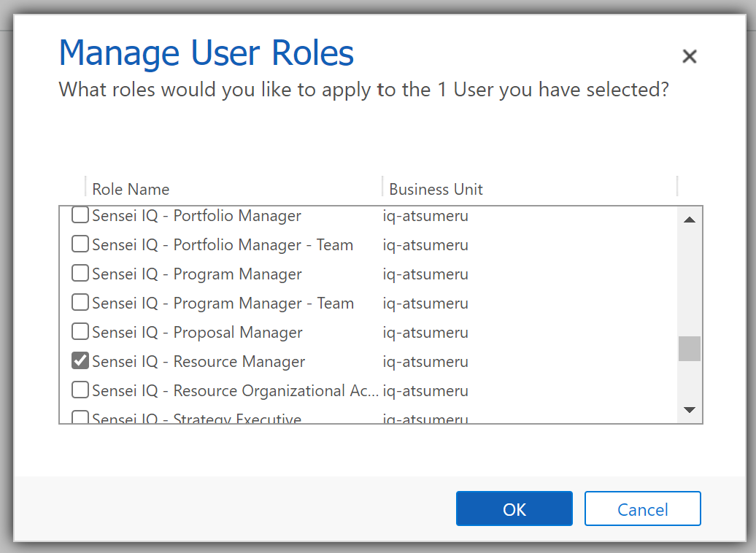Uncheck the Sensei IQ - Resource Manager checkbox
Image resolution: width=756 pixels, height=553 pixels.
[80, 361]
